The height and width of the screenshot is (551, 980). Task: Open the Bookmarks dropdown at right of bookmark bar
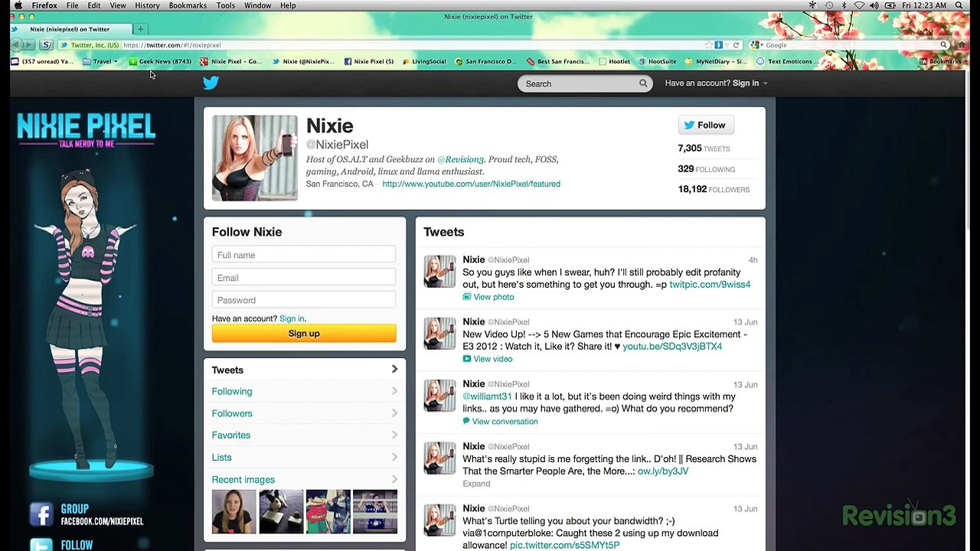945,61
